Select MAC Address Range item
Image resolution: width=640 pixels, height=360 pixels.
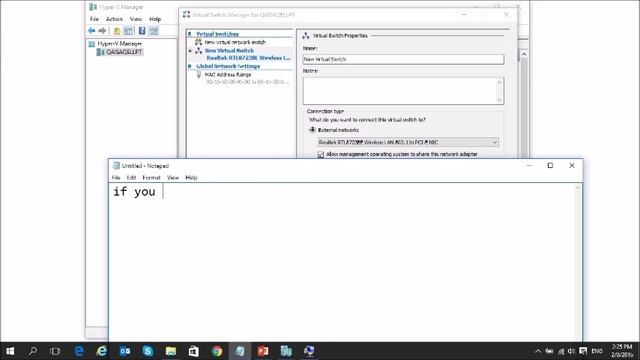point(228,75)
